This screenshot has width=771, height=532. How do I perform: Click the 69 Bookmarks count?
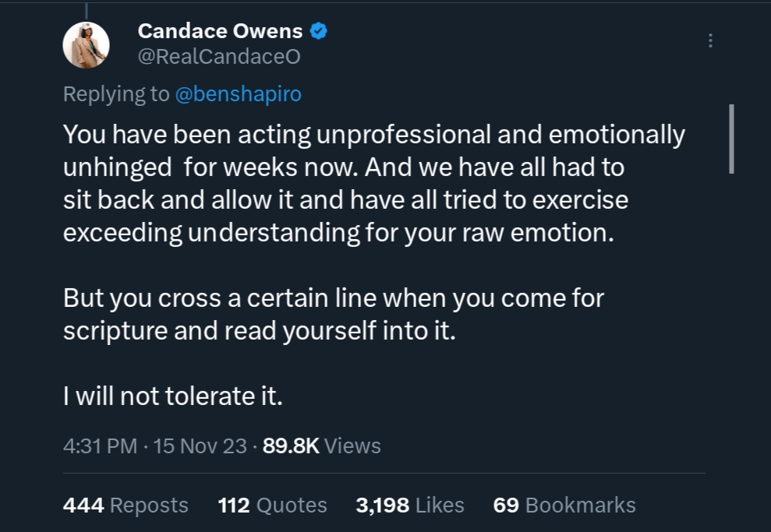coord(564,505)
